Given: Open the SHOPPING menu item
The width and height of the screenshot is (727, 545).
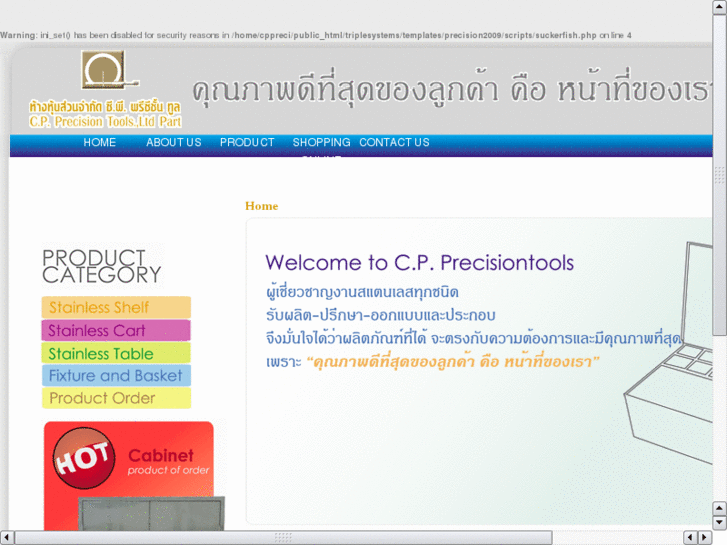Looking at the screenshot, I should pyautogui.click(x=321, y=142).
